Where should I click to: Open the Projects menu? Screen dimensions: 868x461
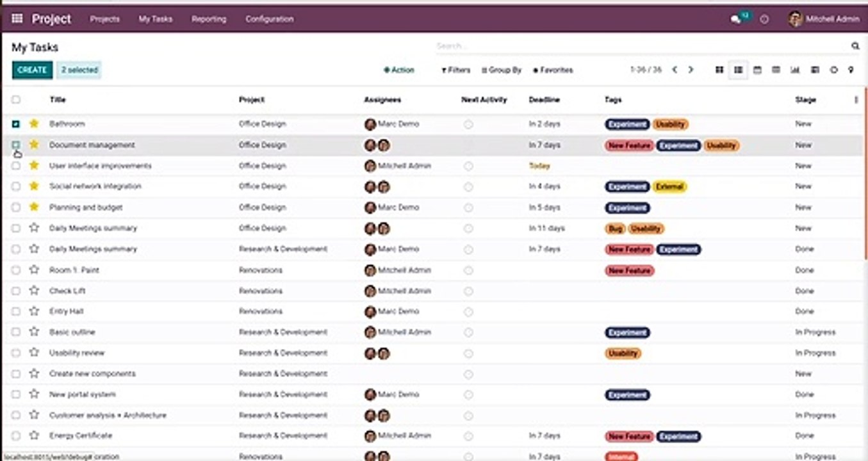(x=104, y=19)
